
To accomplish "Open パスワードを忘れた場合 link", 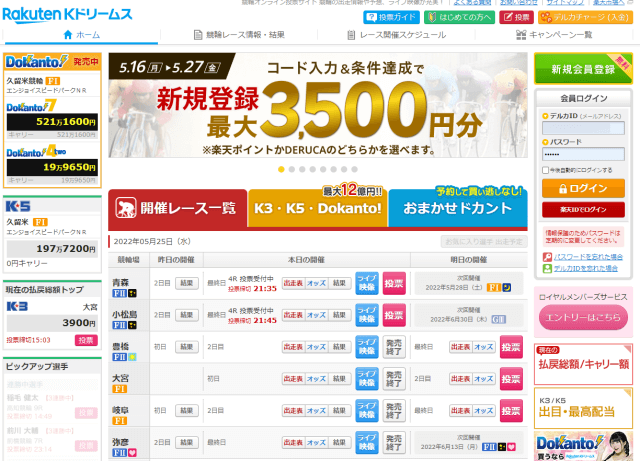I will tap(588, 257).
